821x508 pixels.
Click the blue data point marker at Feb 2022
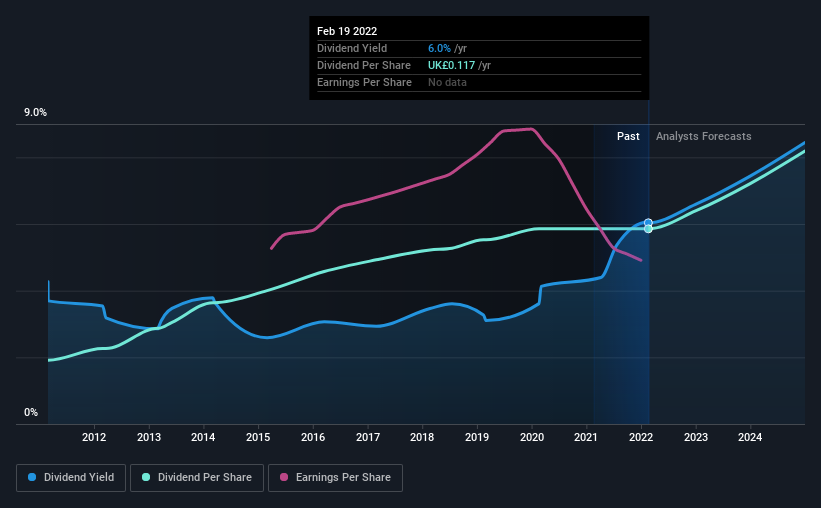(648, 223)
